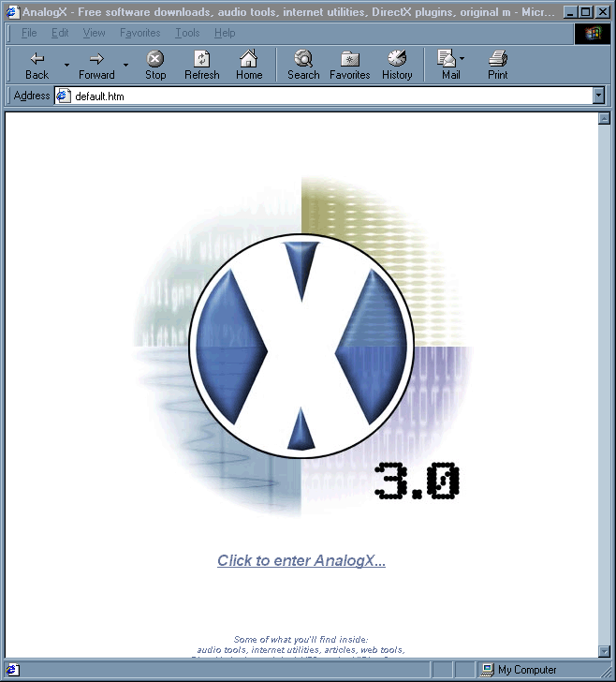Expand the Address bar dropdown list
The image size is (616, 682).
point(599,96)
